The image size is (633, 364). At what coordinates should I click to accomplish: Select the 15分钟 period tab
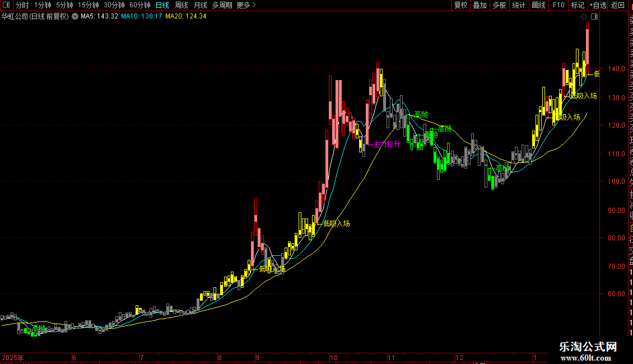(x=88, y=5)
